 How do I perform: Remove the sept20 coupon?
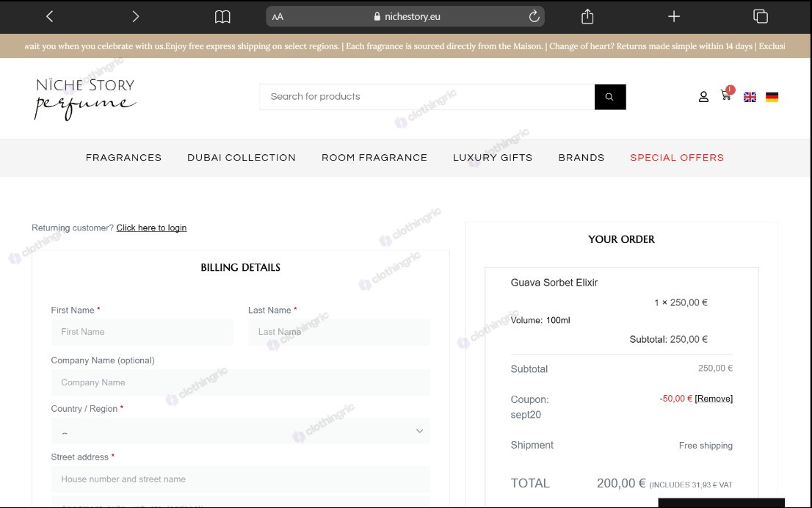[x=714, y=398]
